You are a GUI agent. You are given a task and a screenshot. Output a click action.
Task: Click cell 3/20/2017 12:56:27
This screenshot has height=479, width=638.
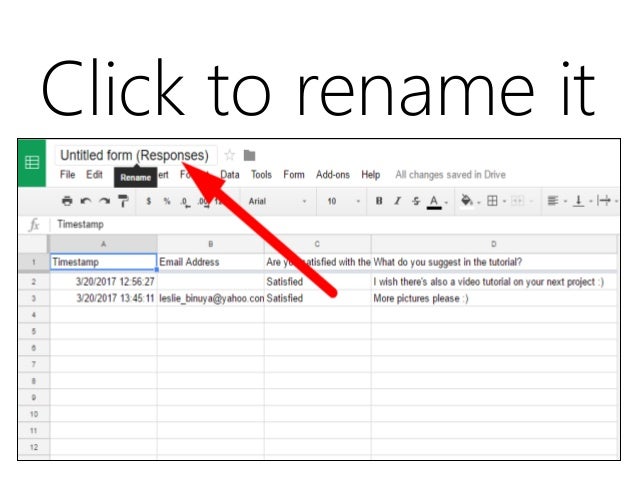pyautogui.click(x=103, y=281)
